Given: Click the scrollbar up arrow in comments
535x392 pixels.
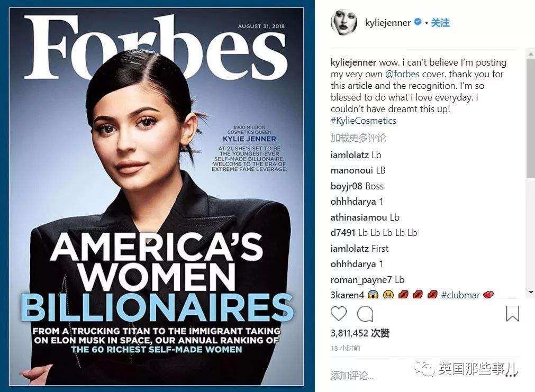Looking at the screenshot, I should [x=531, y=54].
